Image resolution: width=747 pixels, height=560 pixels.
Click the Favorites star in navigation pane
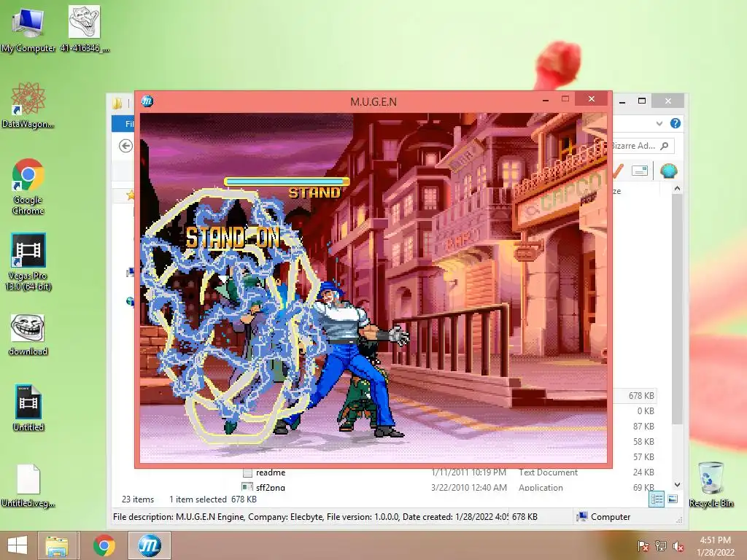point(130,194)
